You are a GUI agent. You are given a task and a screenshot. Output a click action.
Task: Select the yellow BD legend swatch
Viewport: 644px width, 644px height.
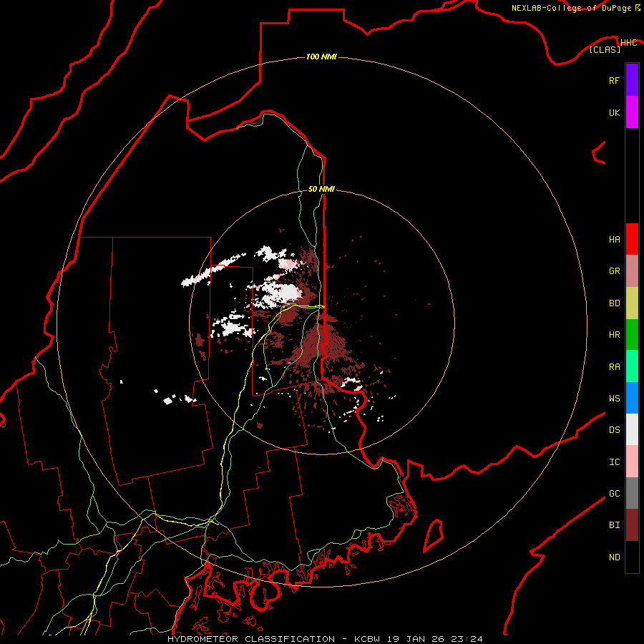(632, 303)
